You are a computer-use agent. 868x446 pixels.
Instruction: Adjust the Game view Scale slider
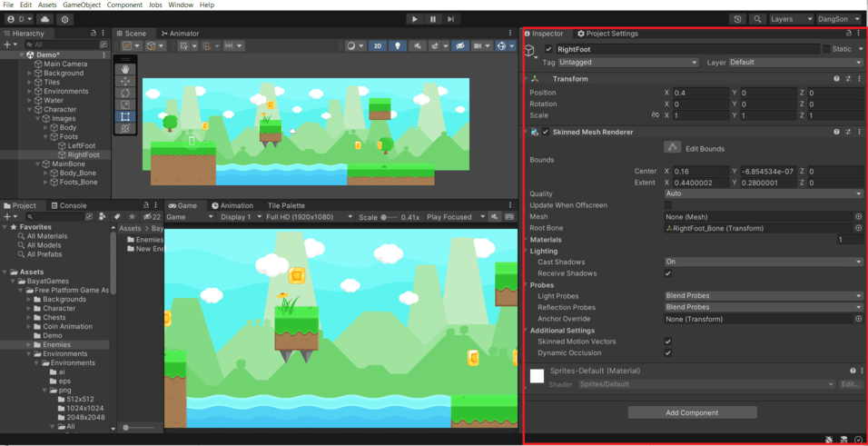[x=389, y=217]
